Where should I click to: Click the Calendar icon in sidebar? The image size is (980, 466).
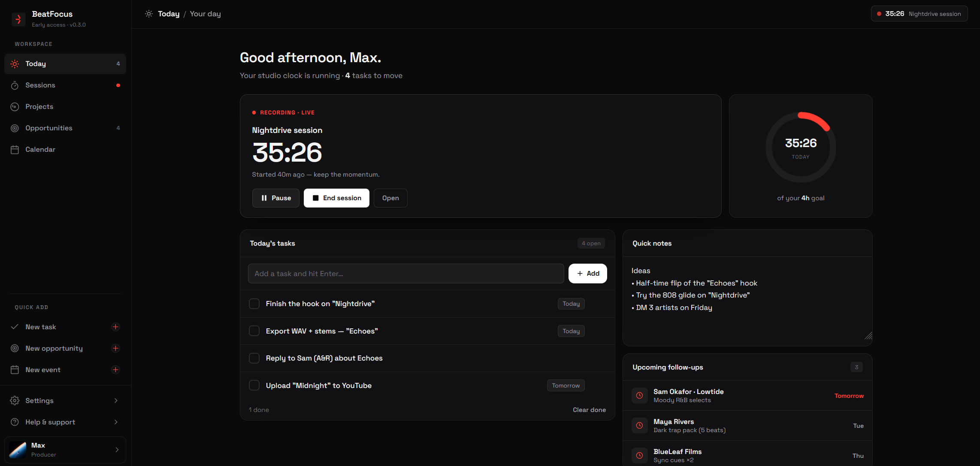click(15, 150)
